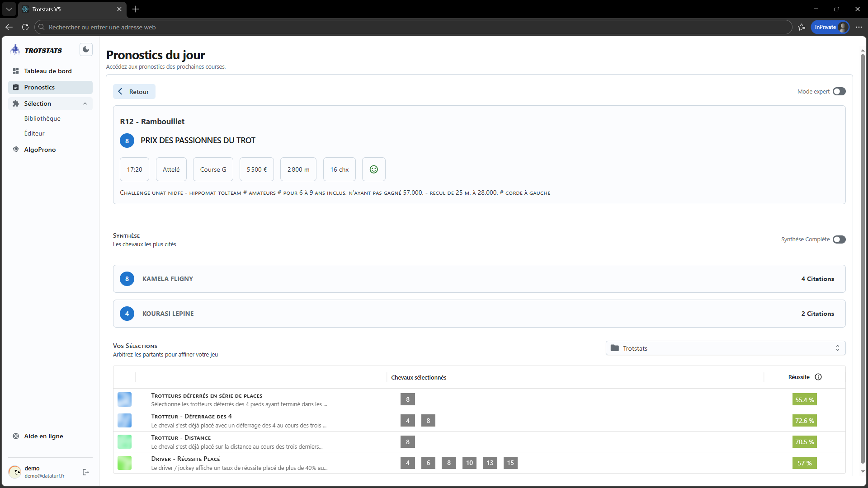Toggle dark mode moon icon
The image size is (868, 488).
pyautogui.click(x=86, y=50)
